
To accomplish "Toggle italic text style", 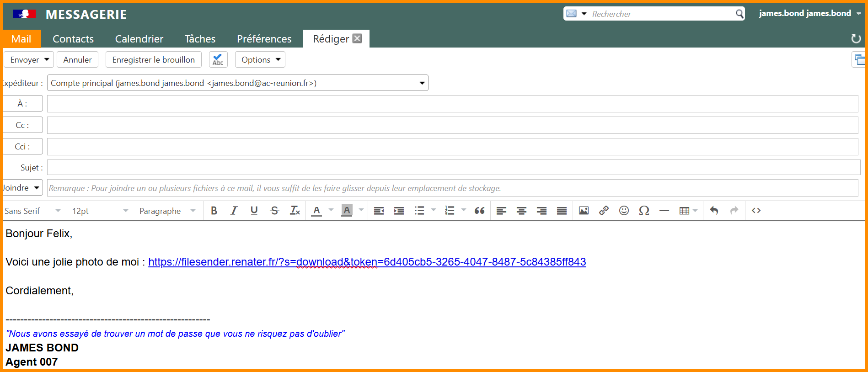I will (x=234, y=211).
